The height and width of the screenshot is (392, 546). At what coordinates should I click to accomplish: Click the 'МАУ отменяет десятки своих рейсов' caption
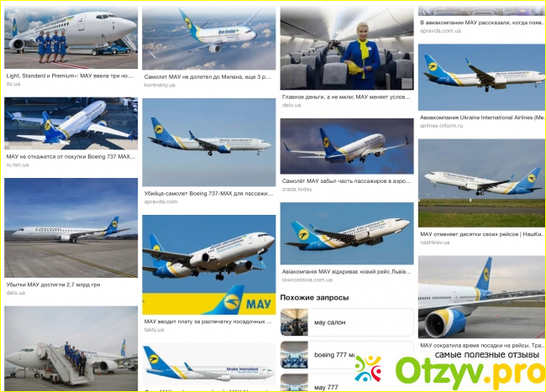point(482,234)
